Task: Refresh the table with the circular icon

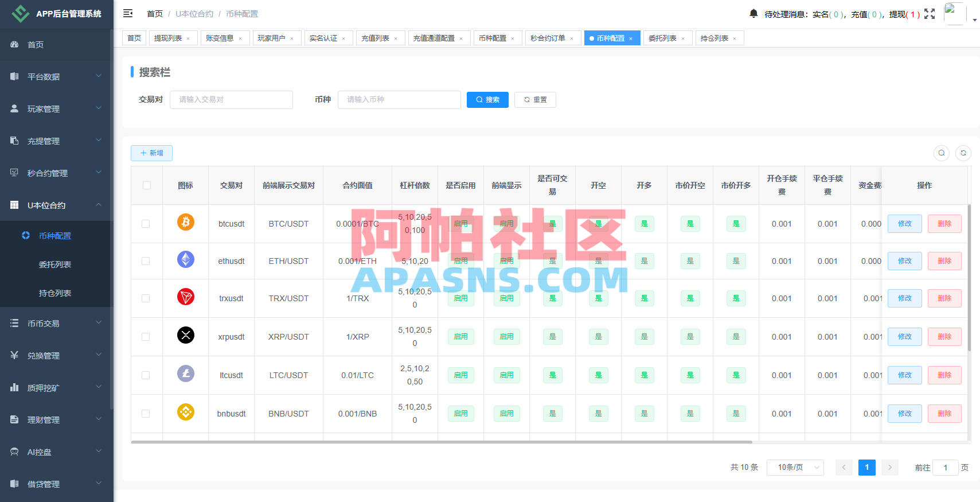Action: [x=963, y=153]
